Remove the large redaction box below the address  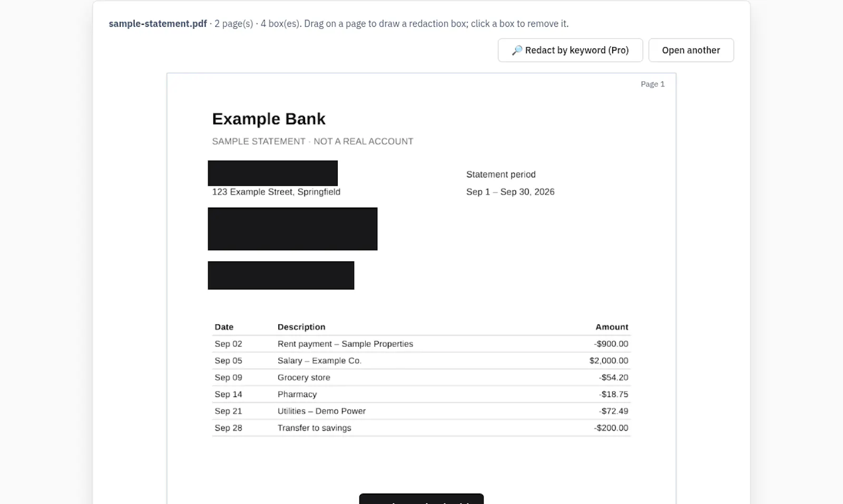[292, 229]
